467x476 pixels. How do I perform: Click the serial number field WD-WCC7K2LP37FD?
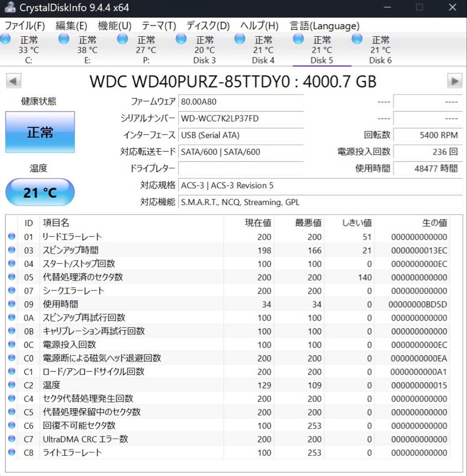pyautogui.click(x=241, y=119)
